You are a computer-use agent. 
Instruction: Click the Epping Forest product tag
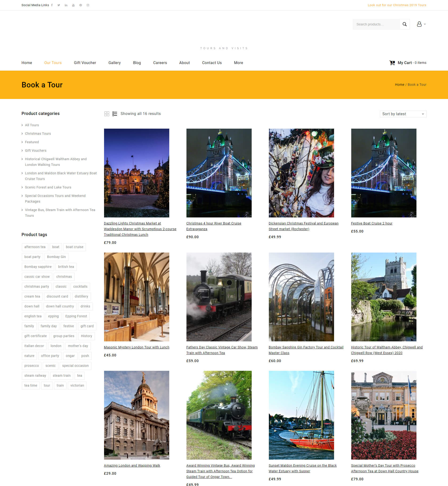point(76,316)
